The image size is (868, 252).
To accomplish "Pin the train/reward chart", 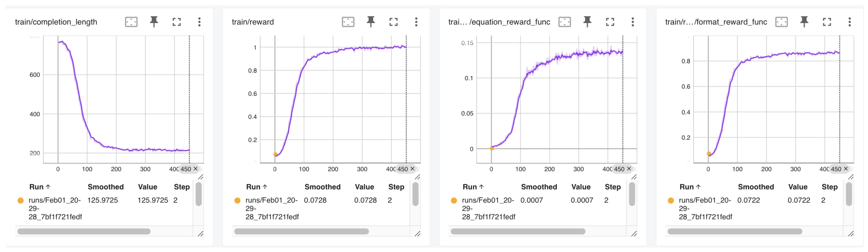I will pos(371,22).
